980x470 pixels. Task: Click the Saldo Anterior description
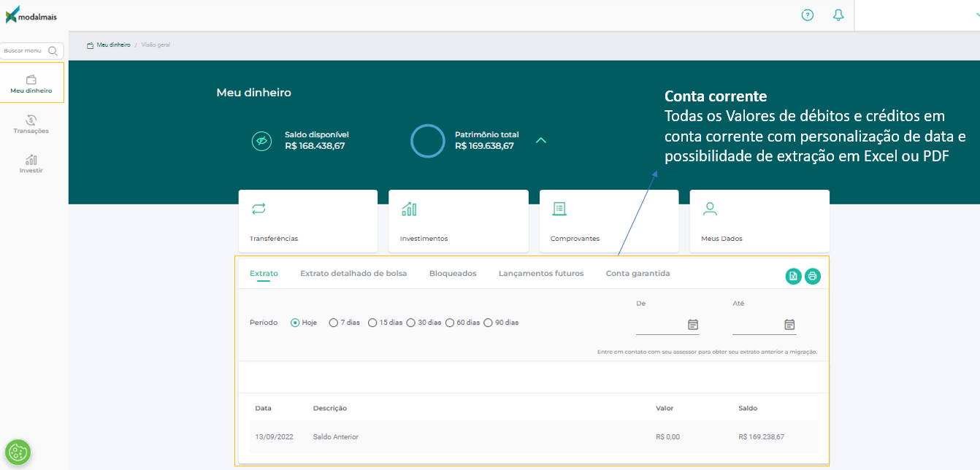click(336, 437)
